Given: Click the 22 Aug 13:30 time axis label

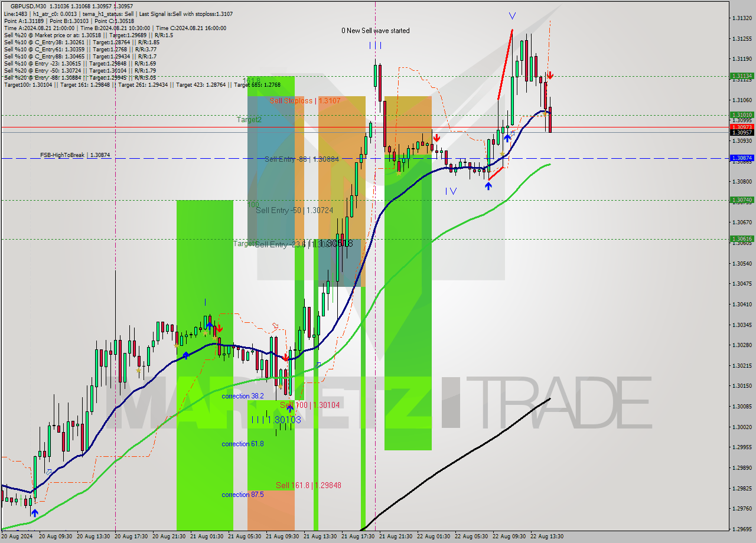Looking at the screenshot, I should (547, 537).
